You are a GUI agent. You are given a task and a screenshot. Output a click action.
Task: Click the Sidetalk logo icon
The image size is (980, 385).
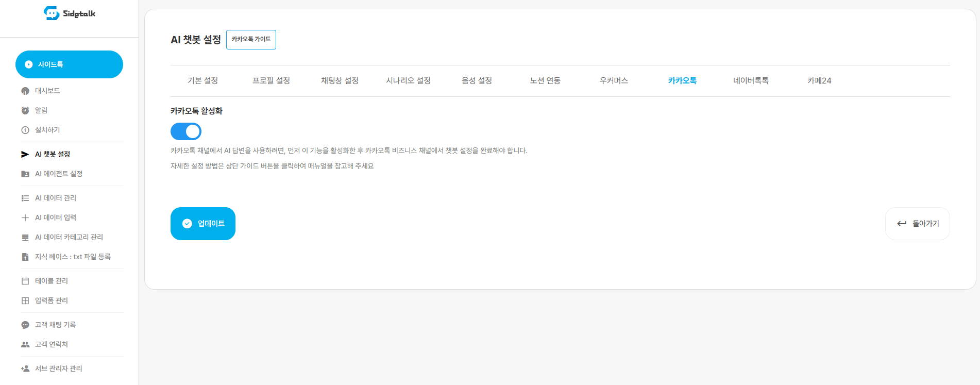pyautogui.click(x=52, y=13)
